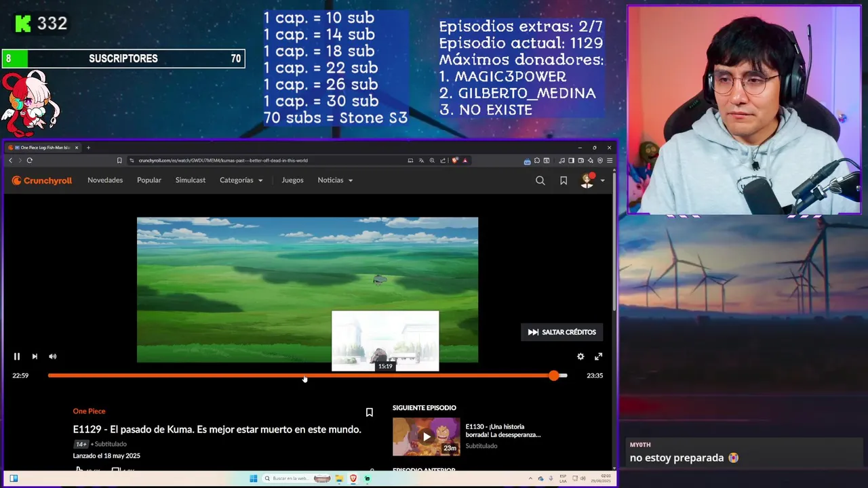868x488 pixels.
Task: Click the E1129 El pasado de Kuma episode title
Action: point(217,430)
